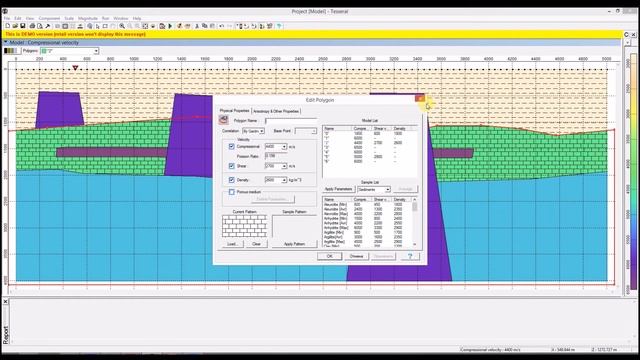Open the Magnitude menu
Image resolution: width=640 pixels, height=360 pixels.
click(88, 18)
